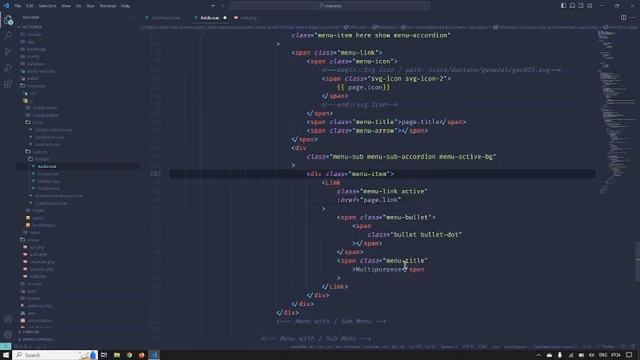Open File Explorer from the taskbar

click(117, 355)
